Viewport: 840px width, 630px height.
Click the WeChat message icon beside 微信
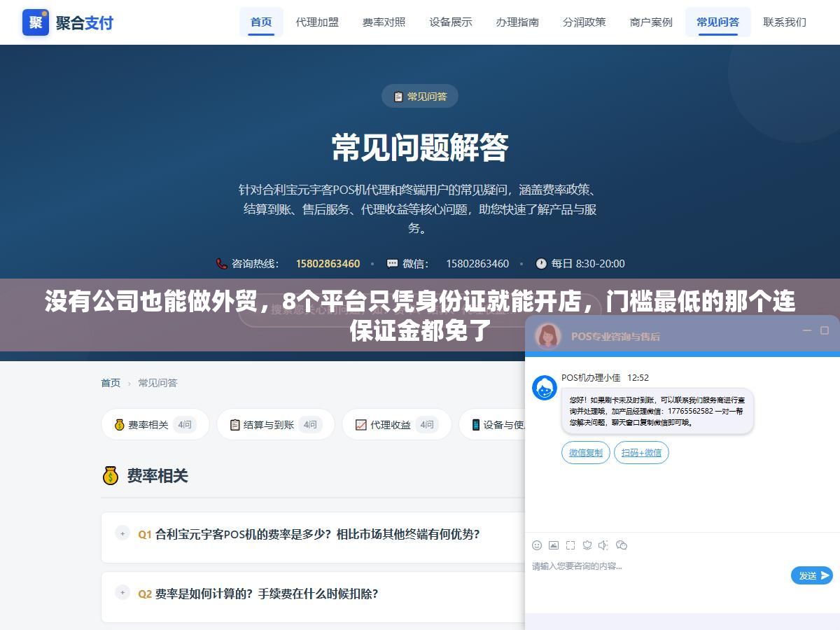point(393,264)
